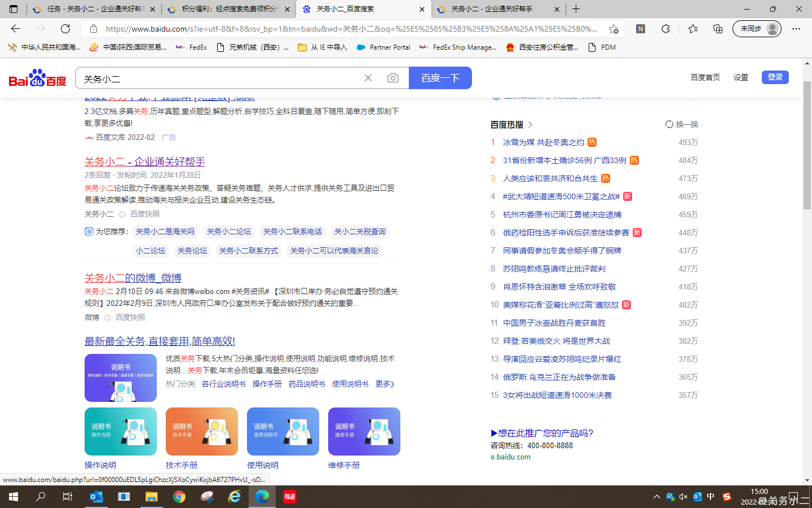
Task: Click 换一换 to refresh hot searches
Action: [x=682, y=124]
